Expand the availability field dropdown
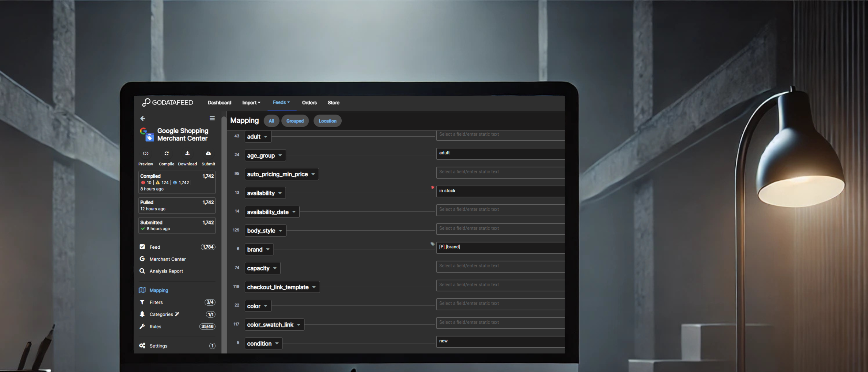 point(265,193)
